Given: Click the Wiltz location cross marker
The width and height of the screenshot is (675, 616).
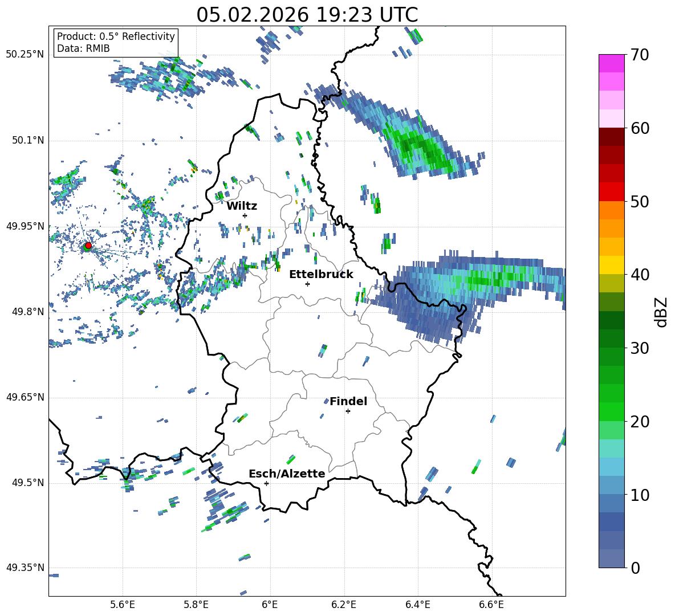Looking at the screenshot, I should click(x=245, y=215).
